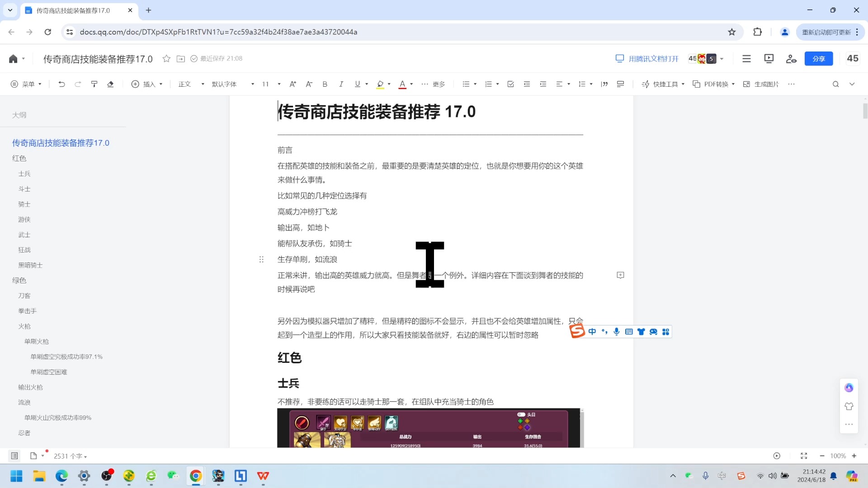Click paragraph drag handle beside 生存单刷

[x=261, y=259]
